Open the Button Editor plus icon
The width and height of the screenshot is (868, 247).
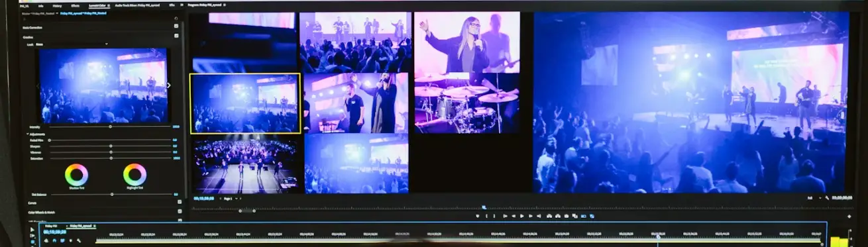(x=849, y=217)
